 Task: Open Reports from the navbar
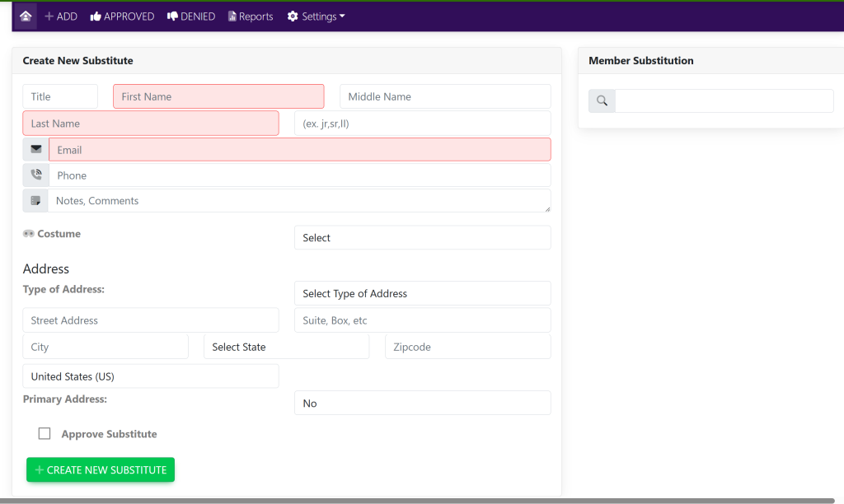(x=251, y=16)
